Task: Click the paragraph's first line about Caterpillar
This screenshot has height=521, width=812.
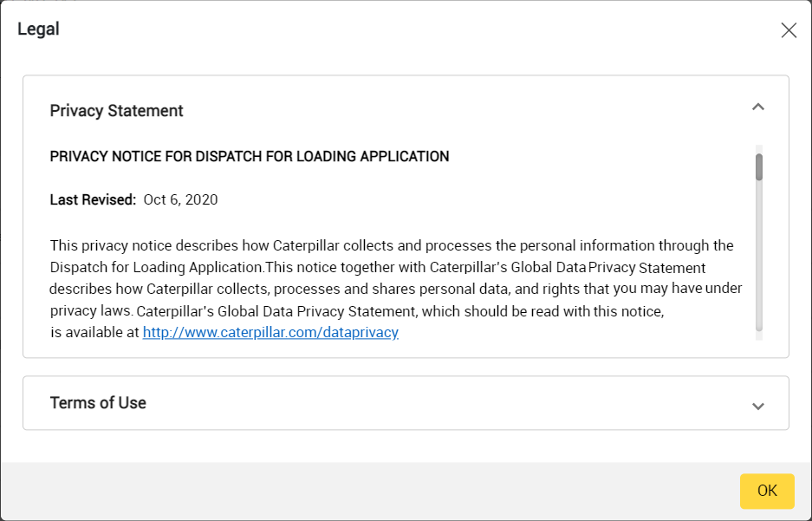Action: [x=391, y=245]
